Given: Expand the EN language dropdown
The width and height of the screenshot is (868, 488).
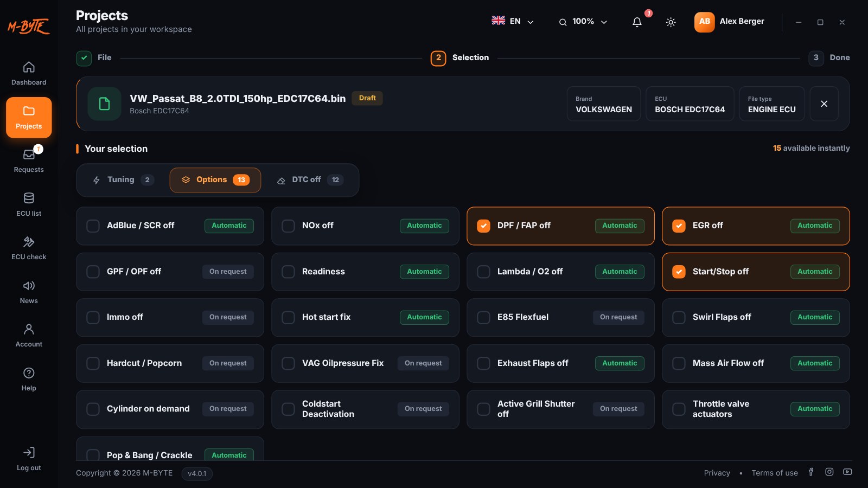Looking at the screenshot, I should (513, 21).
